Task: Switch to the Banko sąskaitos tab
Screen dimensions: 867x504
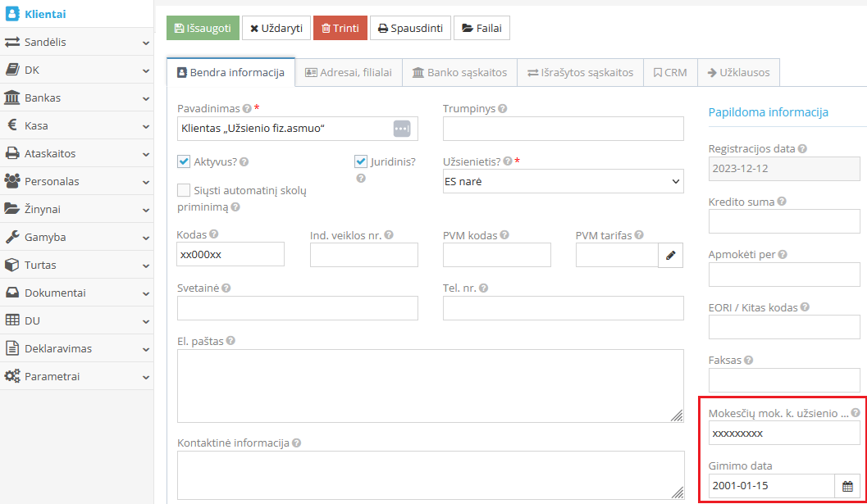Action: click(459, 72)
